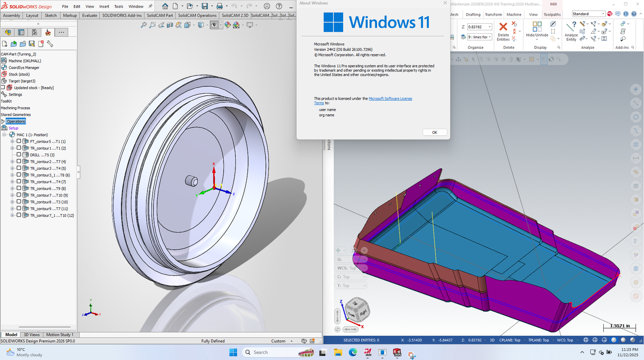Viewport: 644px width, 360px height.
Task: Click SOLIDWORKS Home icon
Action: pyautogui.click(x=166, y=6)
